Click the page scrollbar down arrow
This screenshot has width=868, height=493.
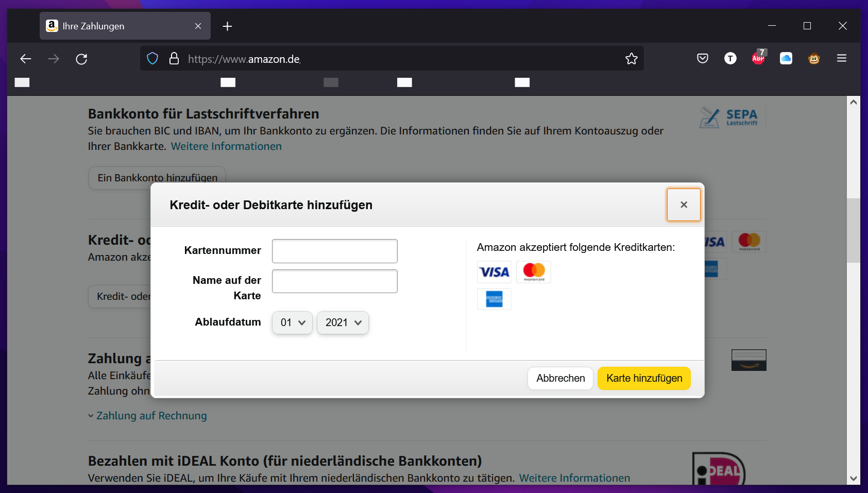854,478
